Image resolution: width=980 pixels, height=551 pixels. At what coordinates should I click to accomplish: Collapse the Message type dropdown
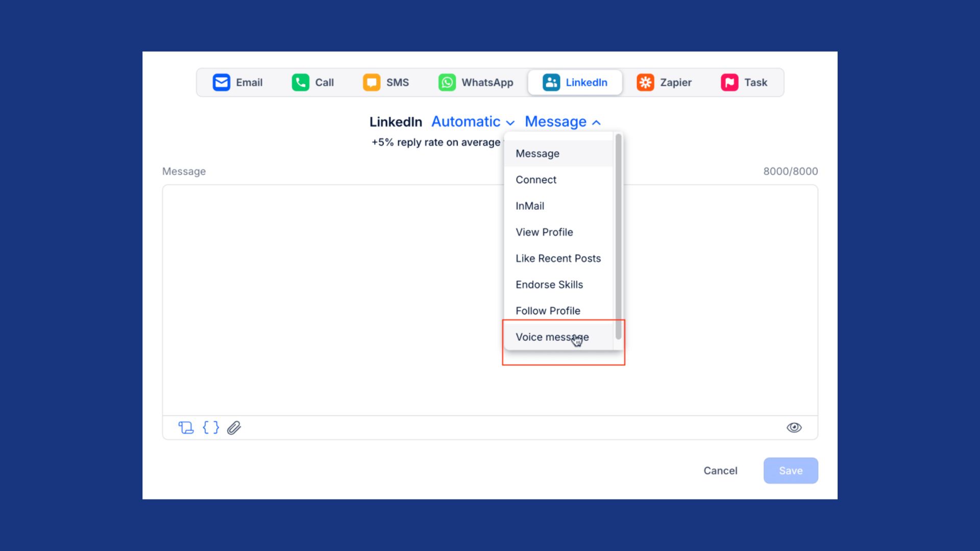562,121
